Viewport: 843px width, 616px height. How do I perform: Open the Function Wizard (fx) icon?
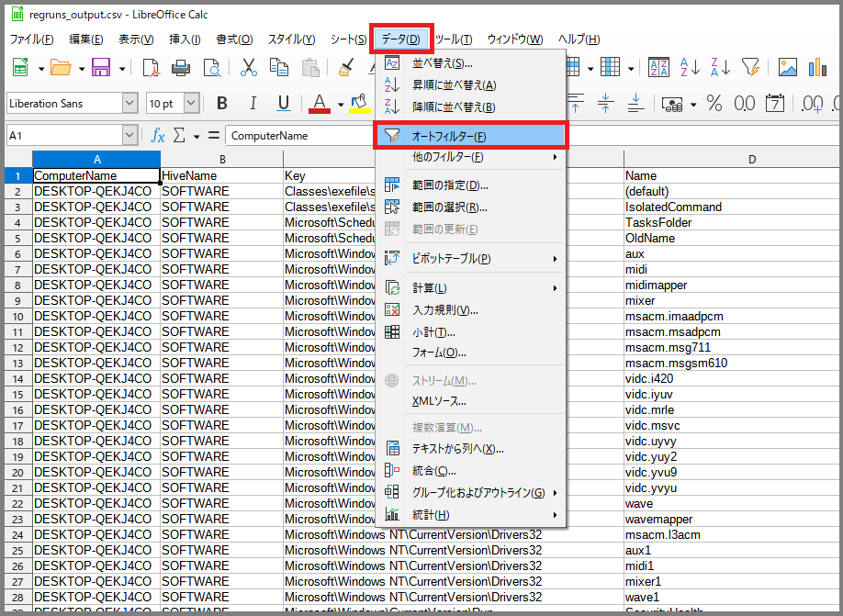click(158, 136)
